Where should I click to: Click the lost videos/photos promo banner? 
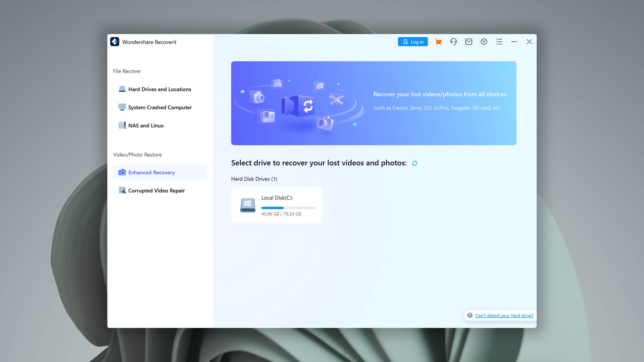tap(374, 103)
